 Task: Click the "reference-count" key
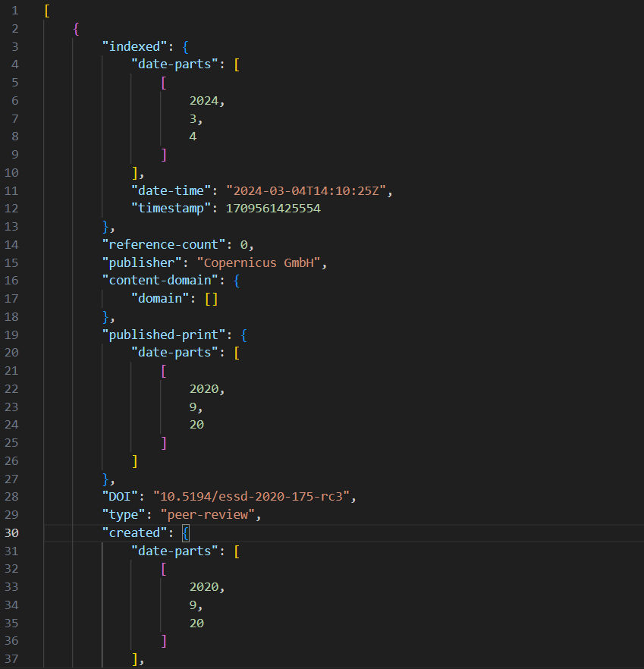(x=163, y=245)
